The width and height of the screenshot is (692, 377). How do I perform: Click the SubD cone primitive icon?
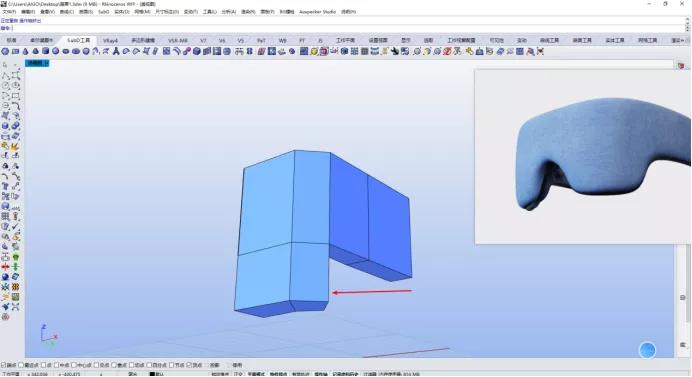(25, 51)
